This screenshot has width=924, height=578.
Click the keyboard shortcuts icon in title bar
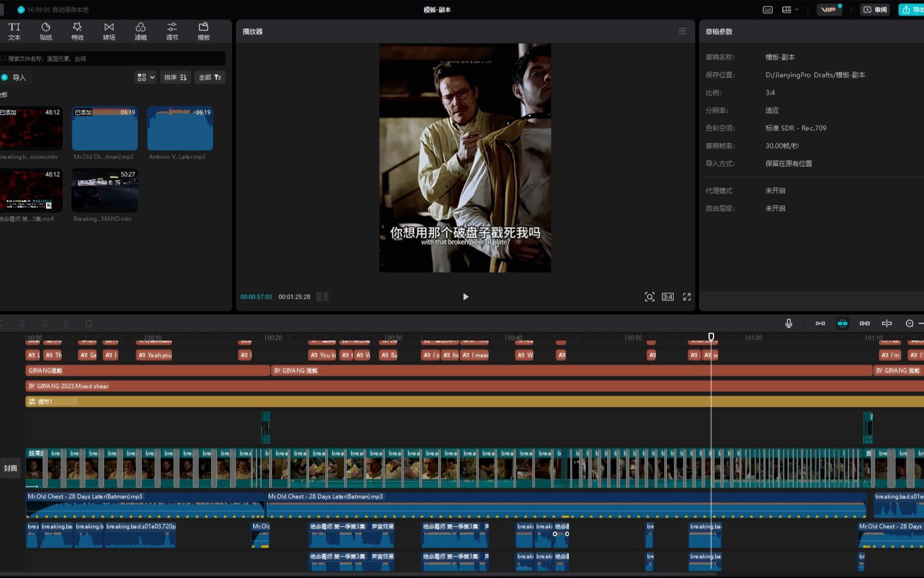click(x=768, y=10)
